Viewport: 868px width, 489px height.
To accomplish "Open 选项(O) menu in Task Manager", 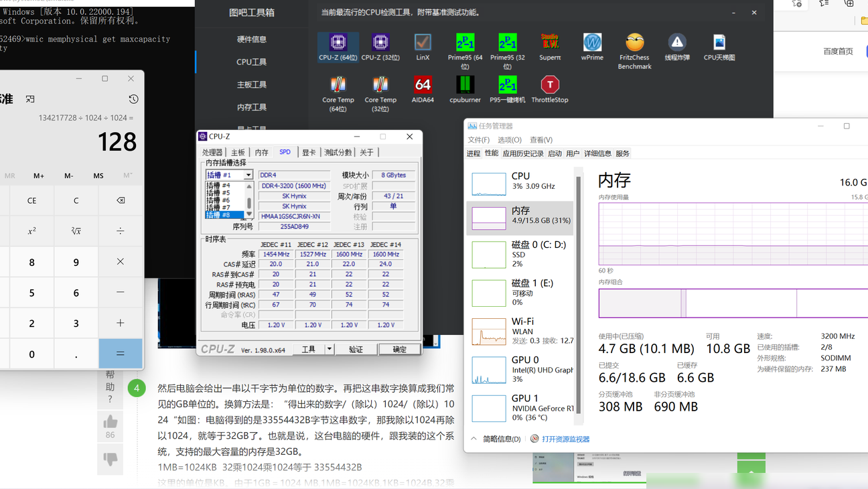I will 510,140.
